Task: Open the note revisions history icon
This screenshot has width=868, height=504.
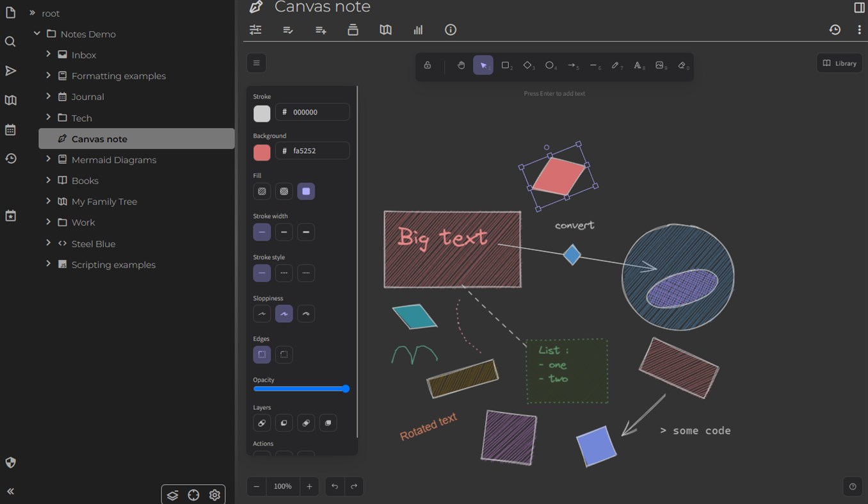Action: 834,29
